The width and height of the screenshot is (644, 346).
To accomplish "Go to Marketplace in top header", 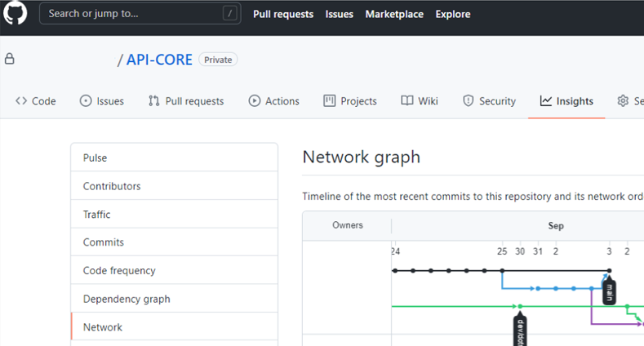I will 394,14.
